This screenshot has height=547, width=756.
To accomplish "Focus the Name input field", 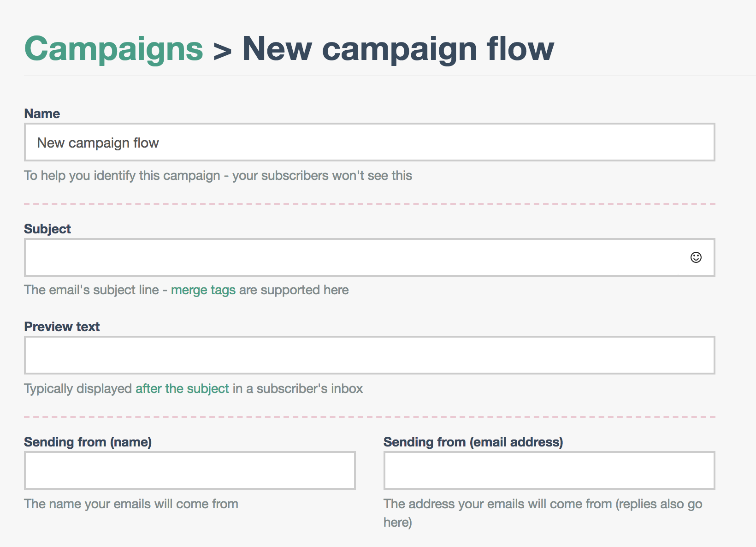I will point(369,143).
